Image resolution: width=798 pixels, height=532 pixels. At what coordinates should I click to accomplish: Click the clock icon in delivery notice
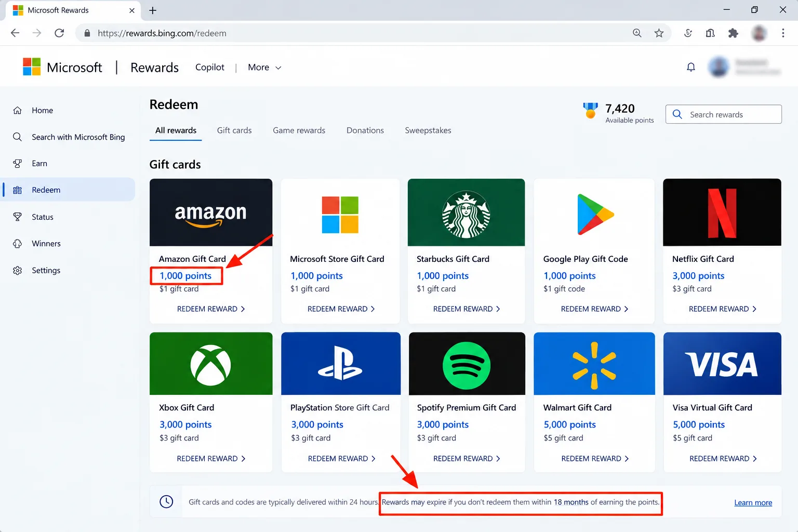click(x=166, y=501)
